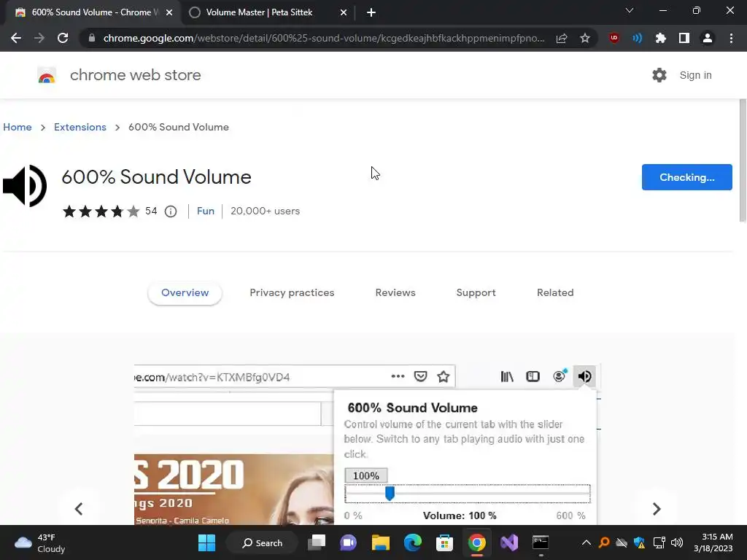Open the tab search dropdown arrow
This screenshot has height=560, width=747.
pos(630,11)
